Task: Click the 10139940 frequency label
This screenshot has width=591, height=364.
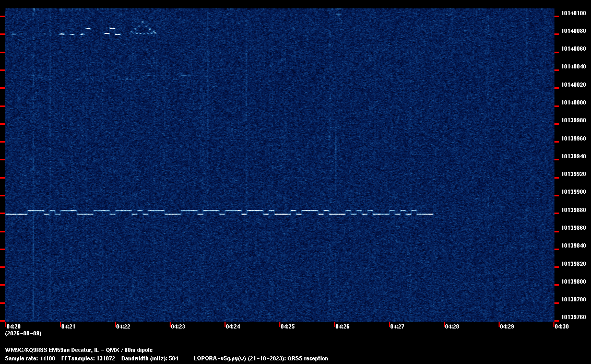Action: pos(573,156)
